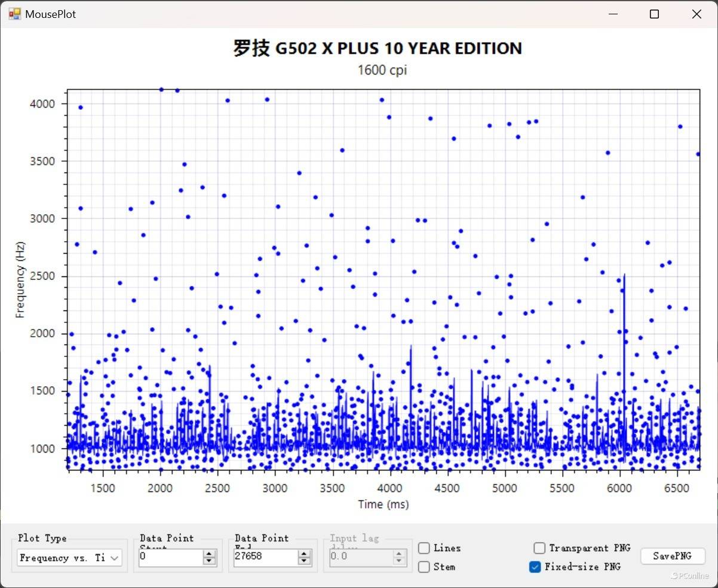Open the Plot Type dropdown
The image size is (718, 588).
[x=69, y=558]
